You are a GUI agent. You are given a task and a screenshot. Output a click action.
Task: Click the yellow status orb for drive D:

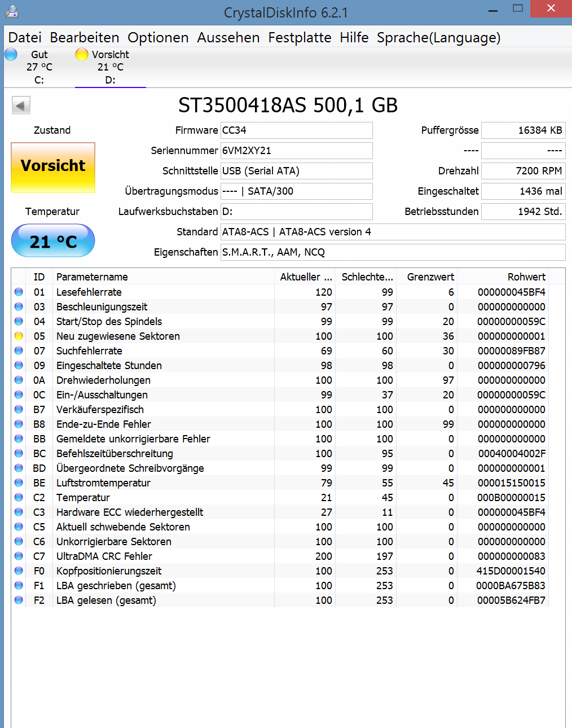coord(82,54)
